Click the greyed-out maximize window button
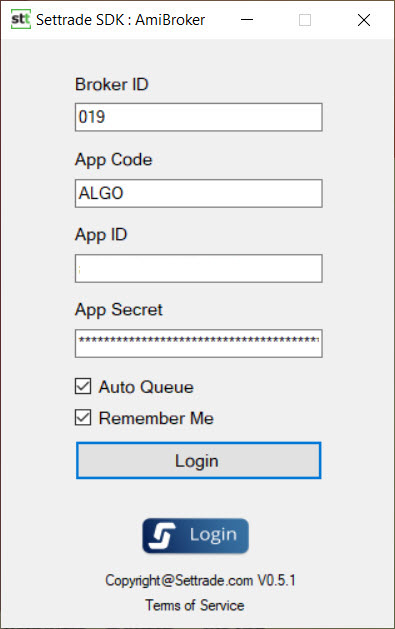The image size is (395, 629). (x=305, y=20)
